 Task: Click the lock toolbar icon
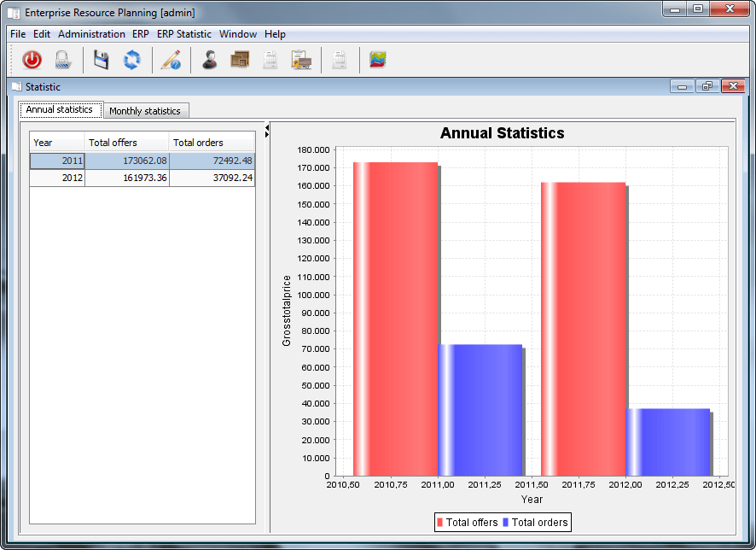[62, 60]
